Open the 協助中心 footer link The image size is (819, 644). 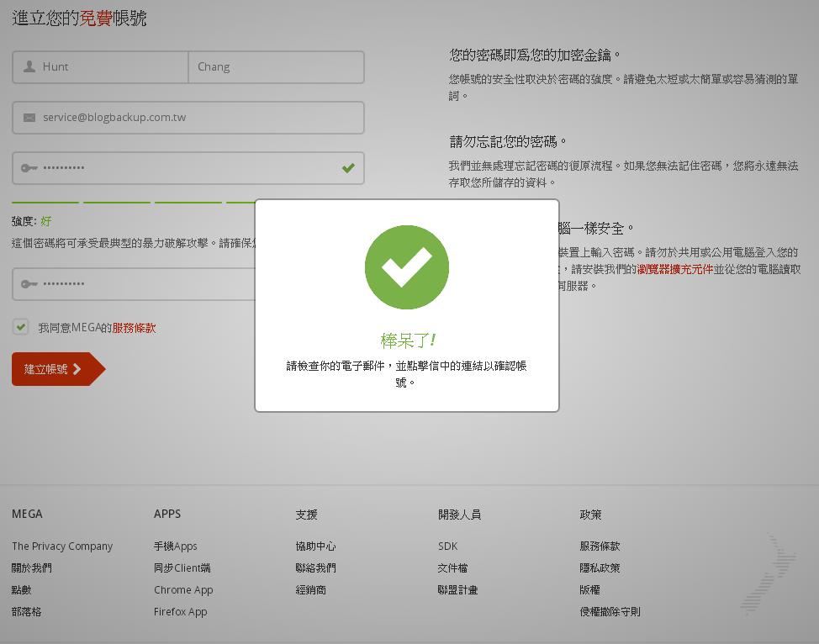point(315,546)
